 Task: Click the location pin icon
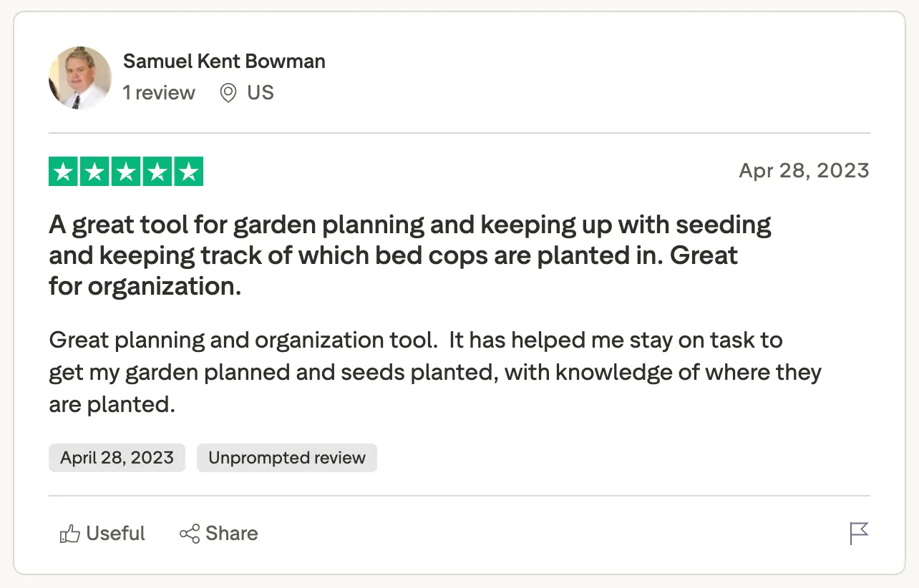click(x=228, y=93)
